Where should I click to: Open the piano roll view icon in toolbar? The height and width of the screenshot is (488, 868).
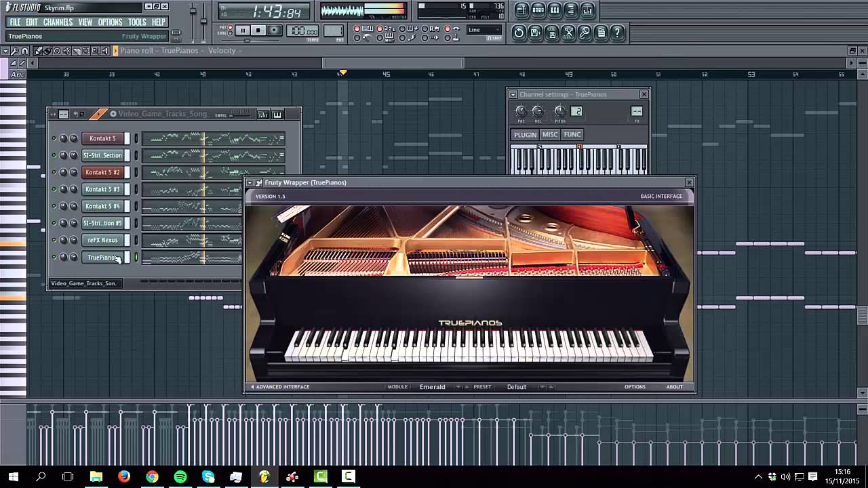tap(555, 10)
